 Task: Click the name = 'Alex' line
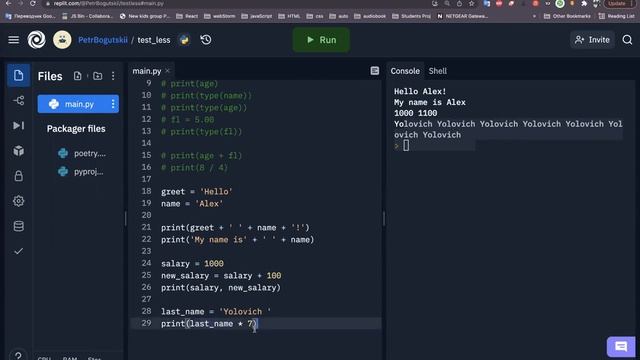click(192, 204)
